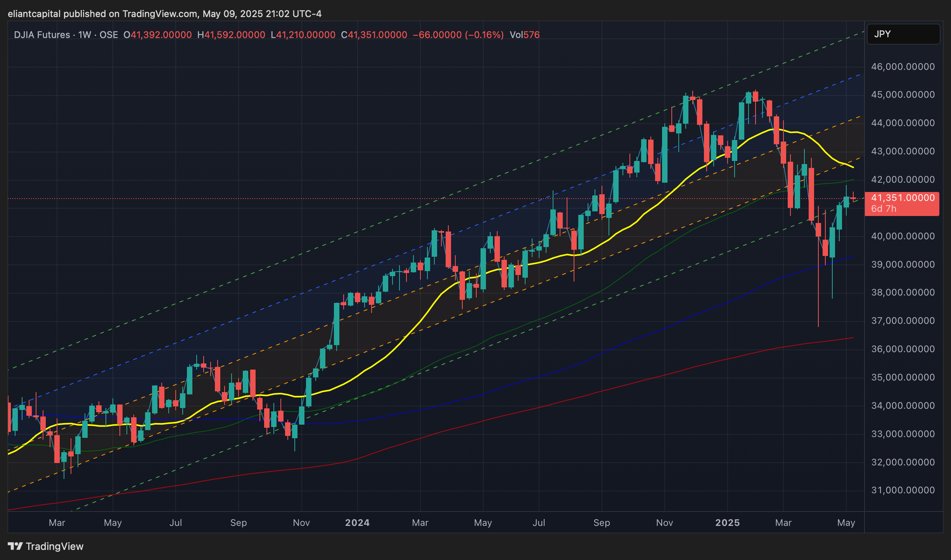Click the DJIA Futures symbol title
Screen dimensions: 951x560
tap(42, 35)
